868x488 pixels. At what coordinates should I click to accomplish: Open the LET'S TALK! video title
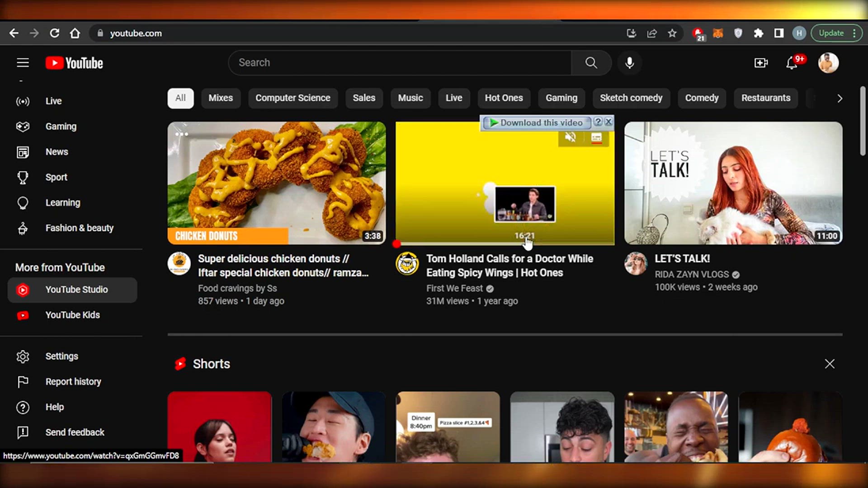click(682, 258)
